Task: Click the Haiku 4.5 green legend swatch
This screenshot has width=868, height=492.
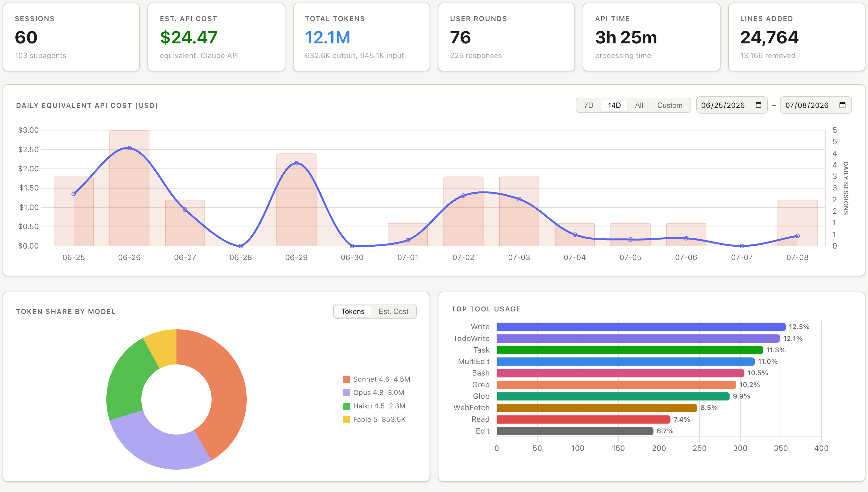Action: click(346, 406)
